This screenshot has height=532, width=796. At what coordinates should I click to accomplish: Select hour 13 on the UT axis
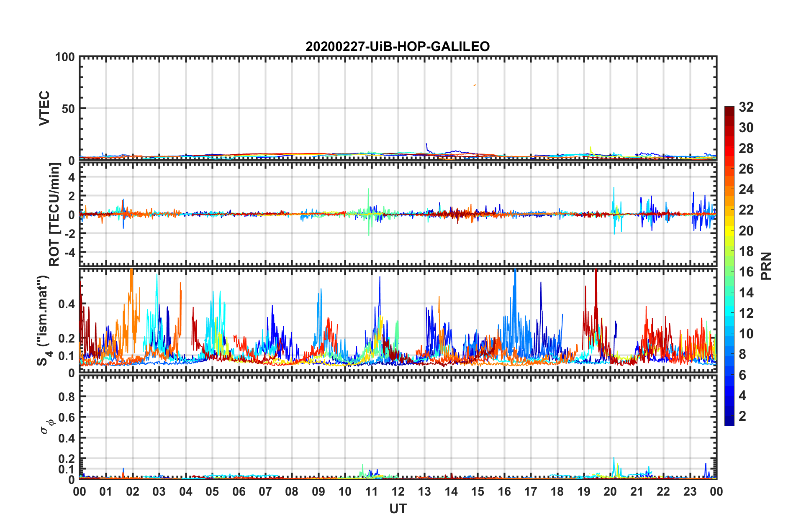(x=424, y=491)
